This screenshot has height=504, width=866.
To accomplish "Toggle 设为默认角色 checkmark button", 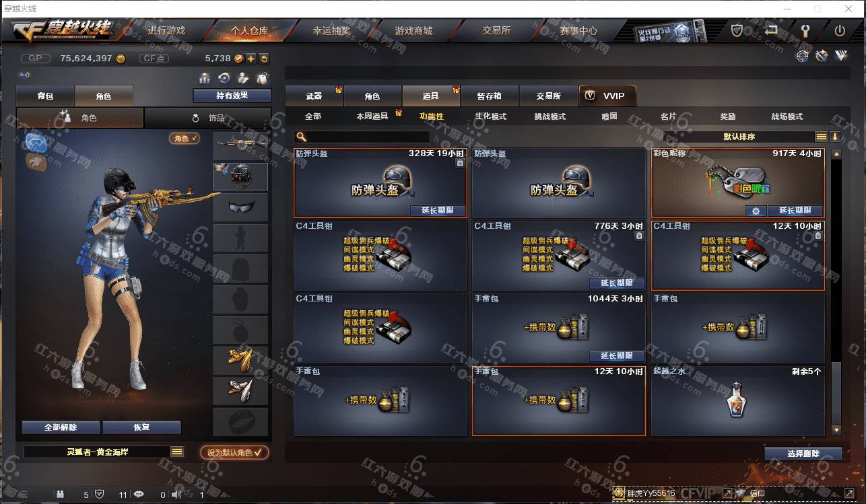I will point(234,452).
